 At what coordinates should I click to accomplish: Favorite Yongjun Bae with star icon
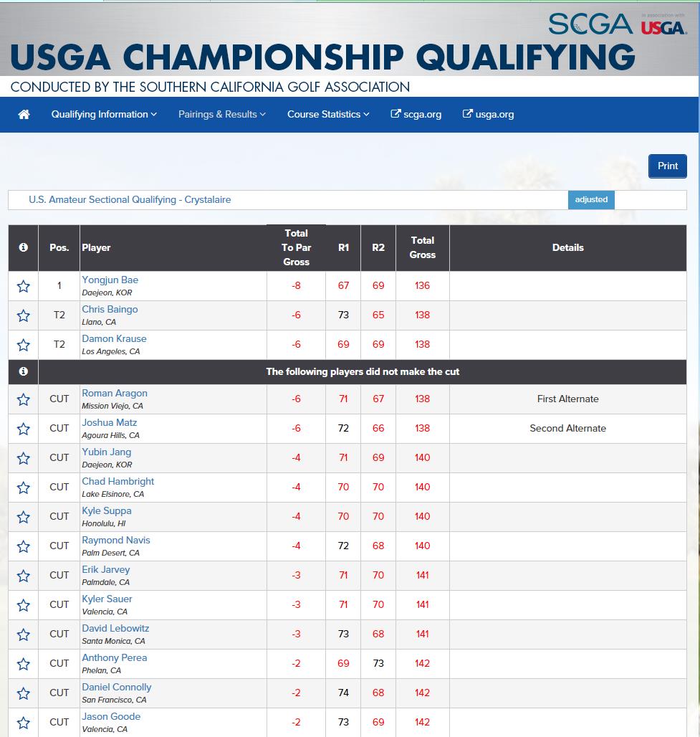[24, 286]
